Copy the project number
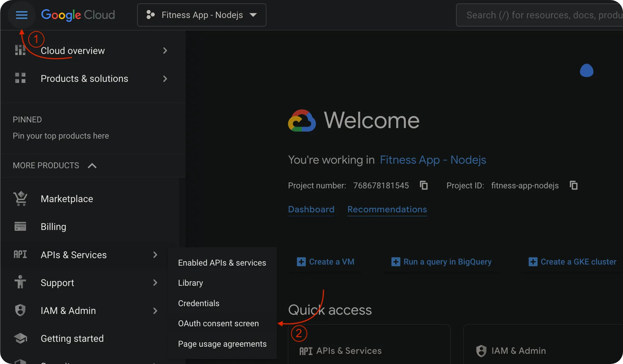Image resolution: width=623 pixels, height=364 pixels. [x=424, y=185]
